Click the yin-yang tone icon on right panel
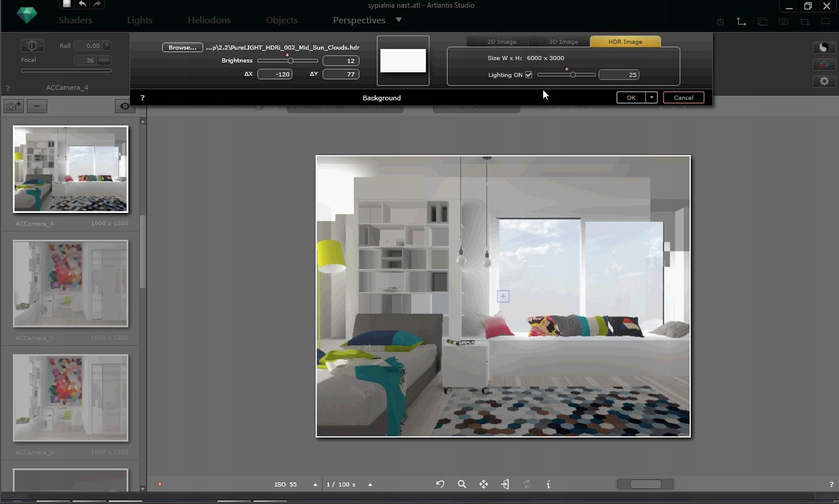This screenshot has height=504, width=839. (824, 47)
